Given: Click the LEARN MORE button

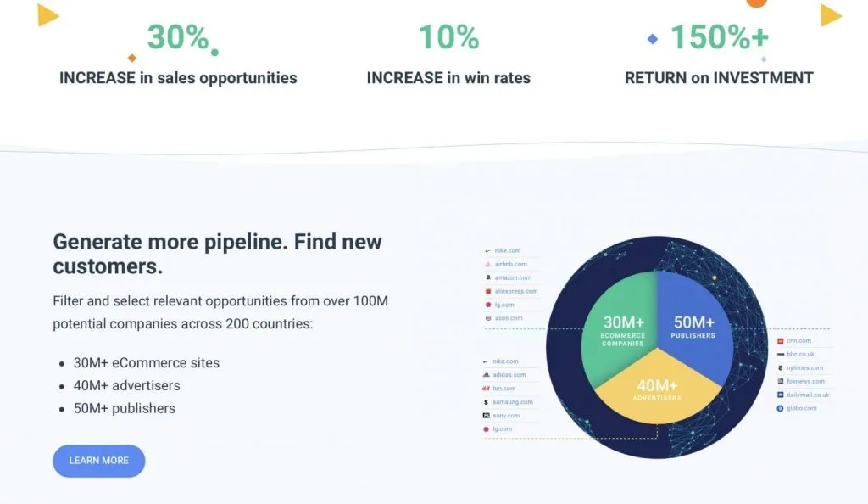Looking at the screenshot, I should tap(98, 460).
